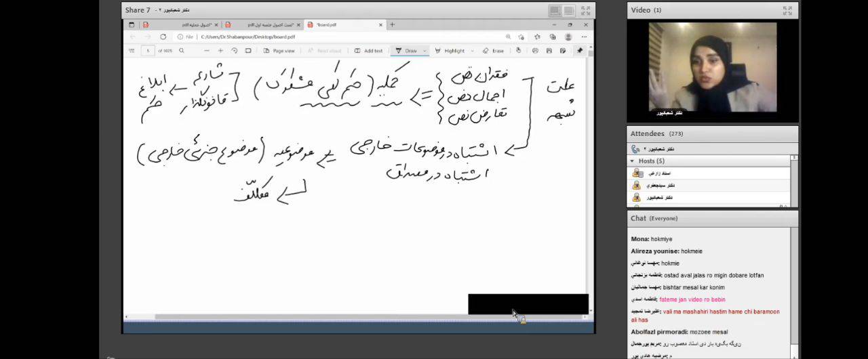Rotate the PDF page
This screenshot has height=359, width=868.
pyautogui.click(x=235, y=51)
